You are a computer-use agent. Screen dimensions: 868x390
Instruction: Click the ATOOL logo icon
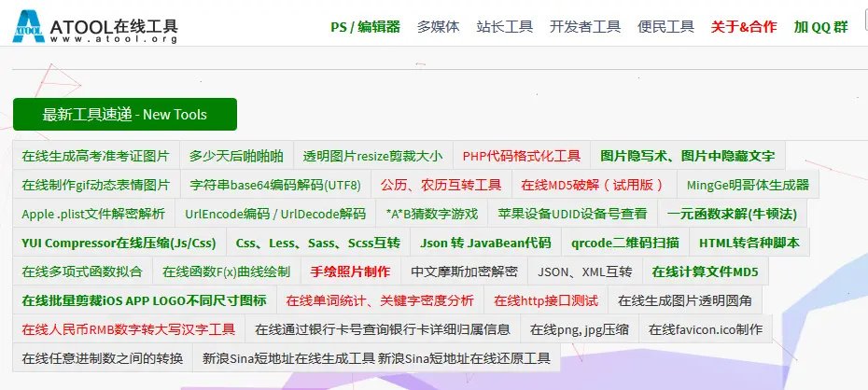click(28, 26)
